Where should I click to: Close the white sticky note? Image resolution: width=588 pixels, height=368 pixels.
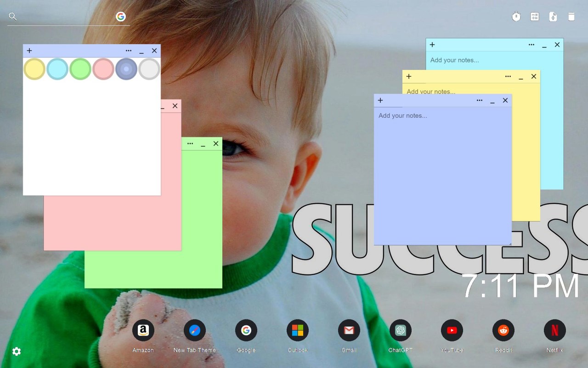pyautogui.click(x=154, y=51)
